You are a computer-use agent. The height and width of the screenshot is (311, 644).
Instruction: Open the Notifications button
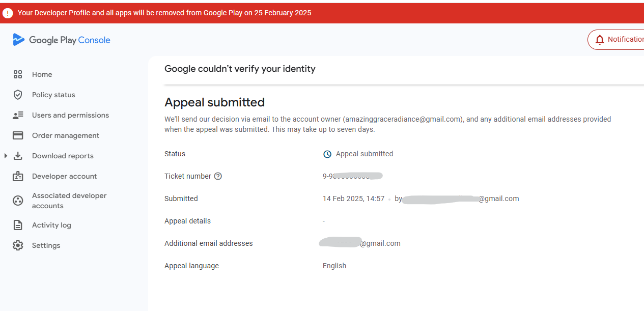pyautogui.click(x=617, y=40)
